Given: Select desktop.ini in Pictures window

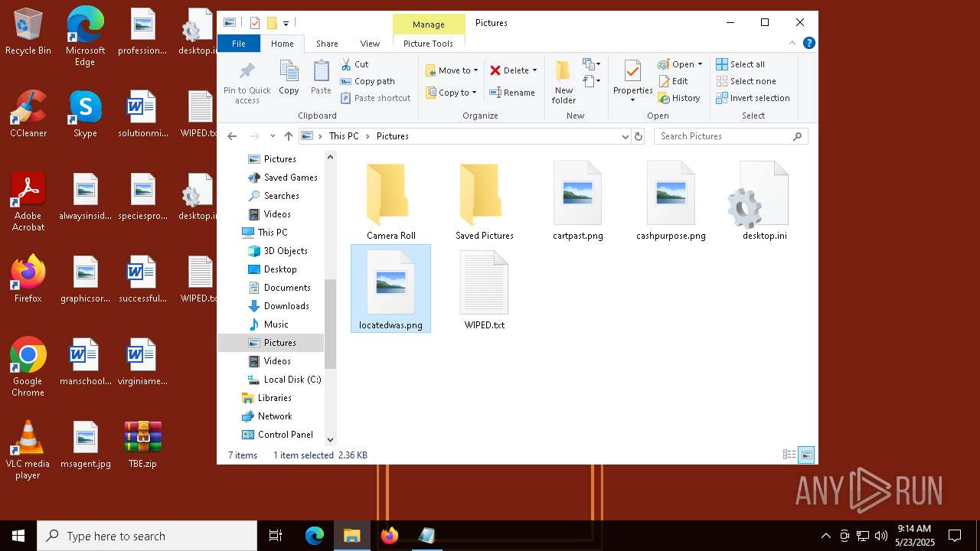Looking at the screenshot, I should pos(764,201).
